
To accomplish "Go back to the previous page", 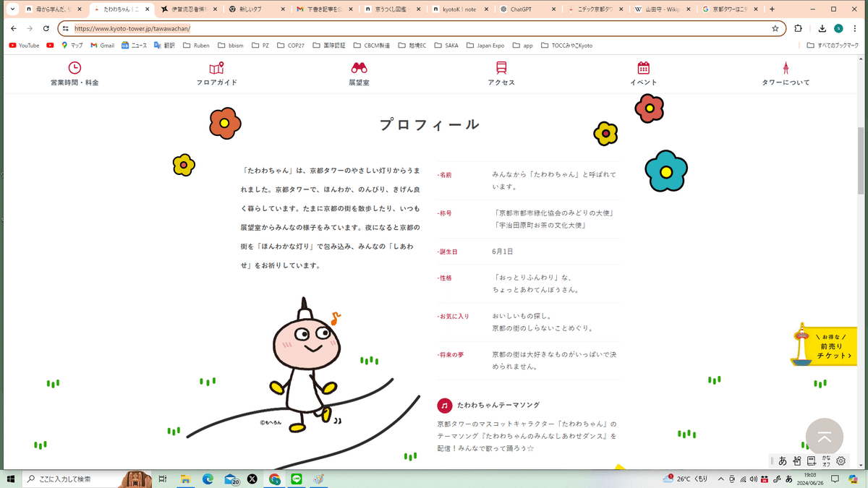I will click(x=13, y=28).
